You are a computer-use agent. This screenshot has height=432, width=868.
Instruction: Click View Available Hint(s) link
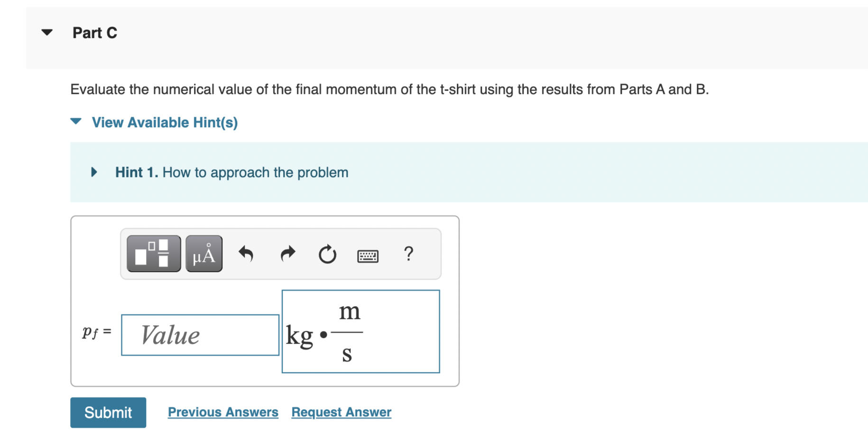click(165, 122)
